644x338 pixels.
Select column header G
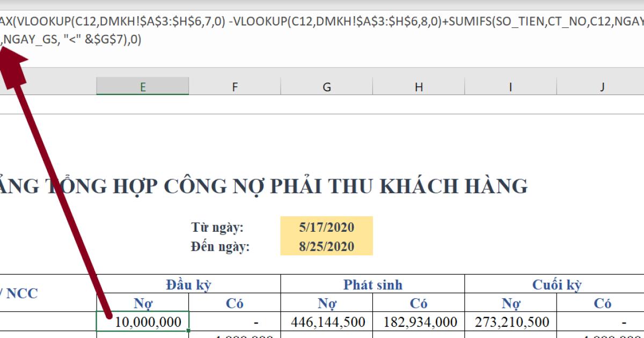coord(327,86)
